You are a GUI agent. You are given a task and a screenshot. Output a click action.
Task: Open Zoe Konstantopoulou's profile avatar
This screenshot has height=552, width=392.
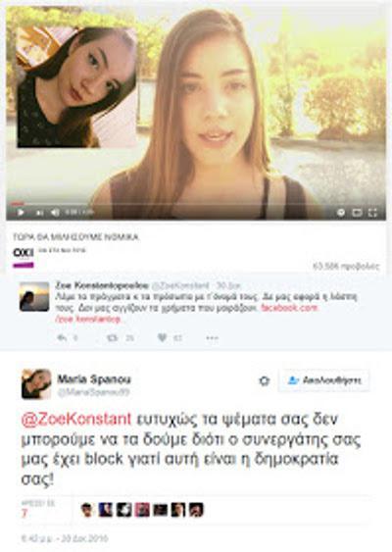34,296
